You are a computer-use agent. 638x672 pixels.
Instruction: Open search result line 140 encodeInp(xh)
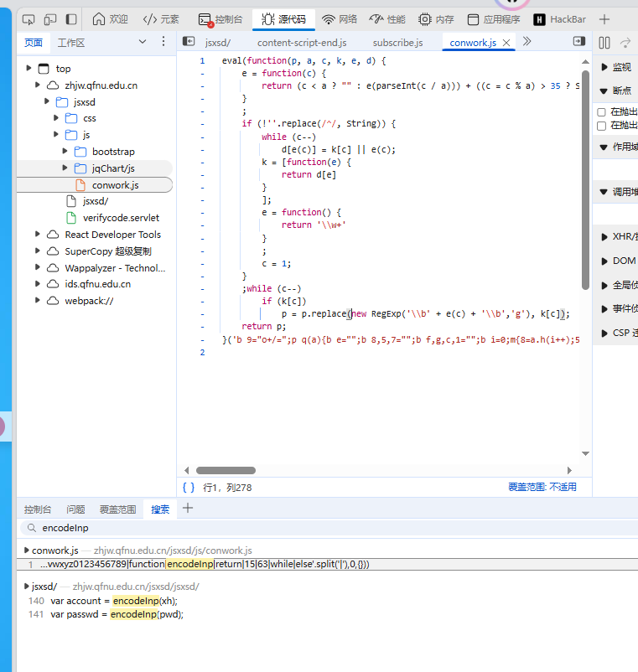[114, 601]
